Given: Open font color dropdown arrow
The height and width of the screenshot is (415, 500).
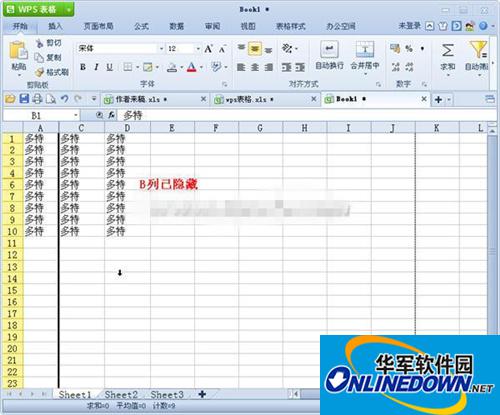Looking at the screenshot, I should tap(201, 68).
